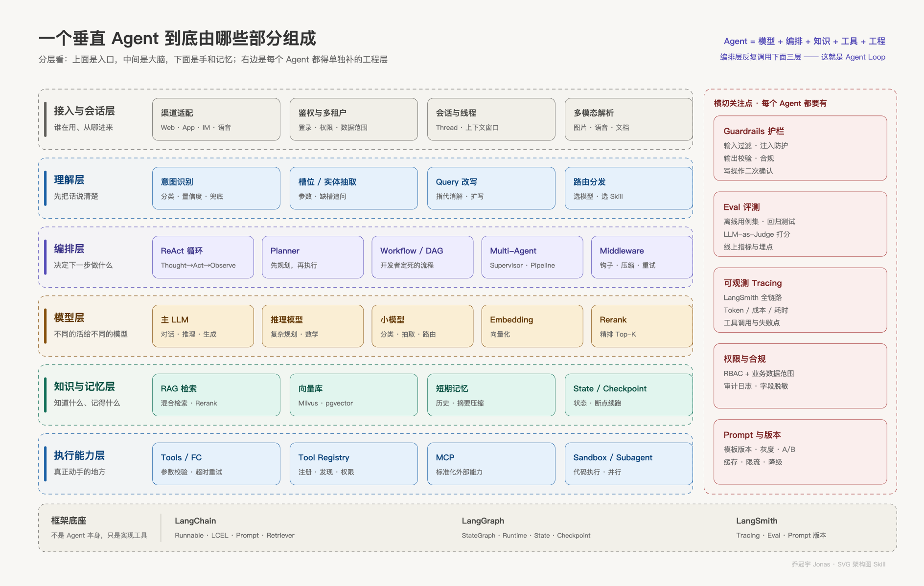Select the Sandbox / Subagent card
The width and height of the screenshot is (924, 586).
(629, 464)
